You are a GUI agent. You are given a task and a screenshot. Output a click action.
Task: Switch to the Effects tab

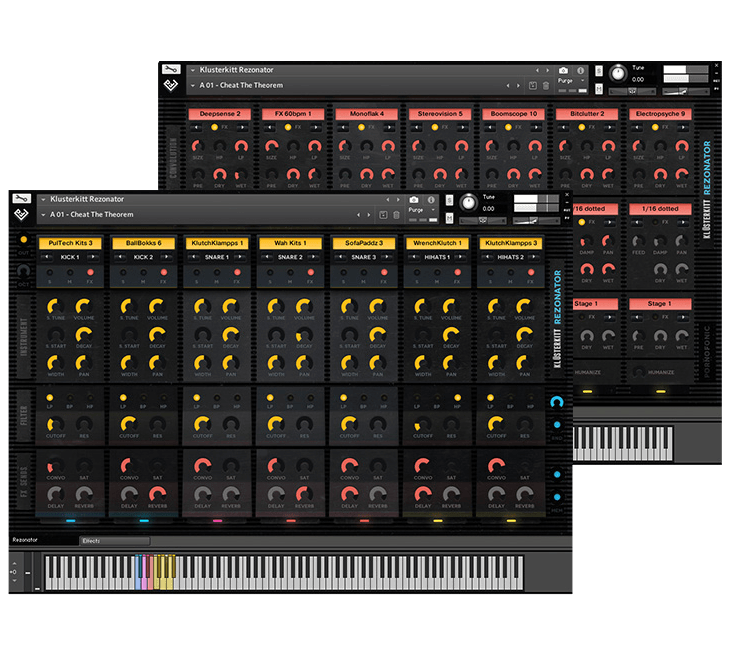[115, 541]
